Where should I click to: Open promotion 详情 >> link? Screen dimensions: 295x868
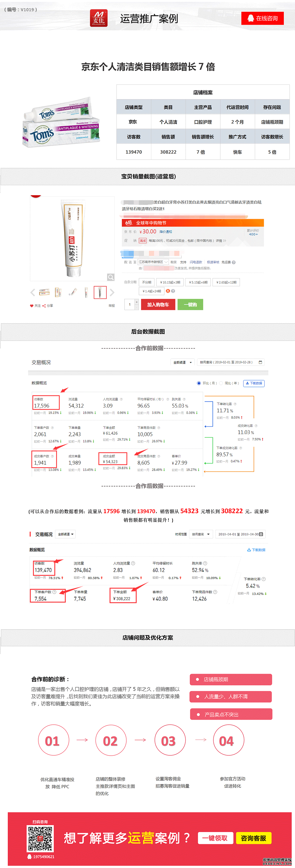pos(221,241)
